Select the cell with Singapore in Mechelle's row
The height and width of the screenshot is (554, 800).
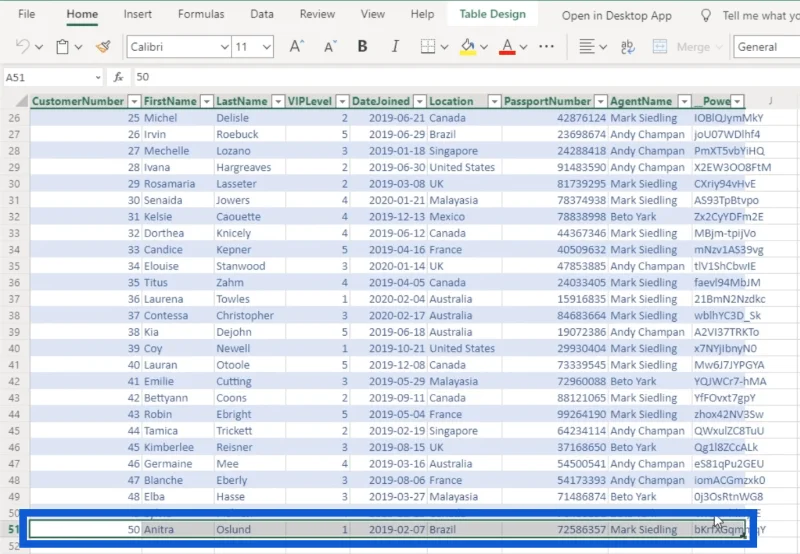click(464, 151)
